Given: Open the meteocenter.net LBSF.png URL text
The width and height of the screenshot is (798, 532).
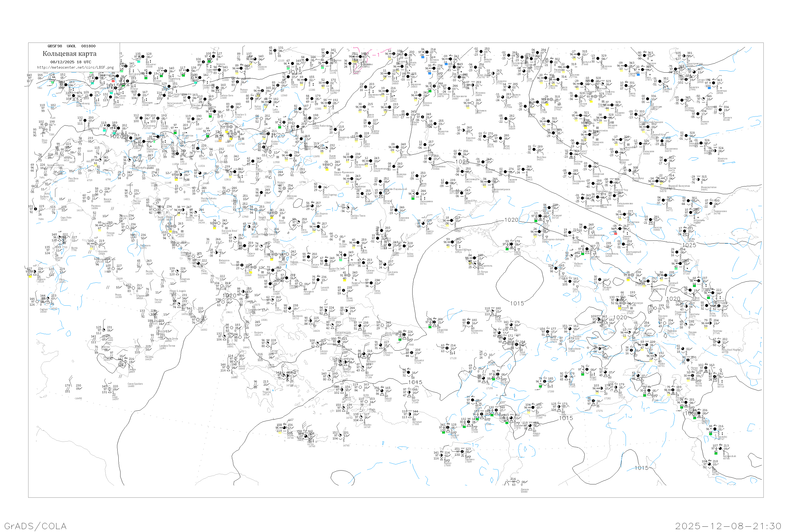Looking at the screenshot, I should (75, 68).
